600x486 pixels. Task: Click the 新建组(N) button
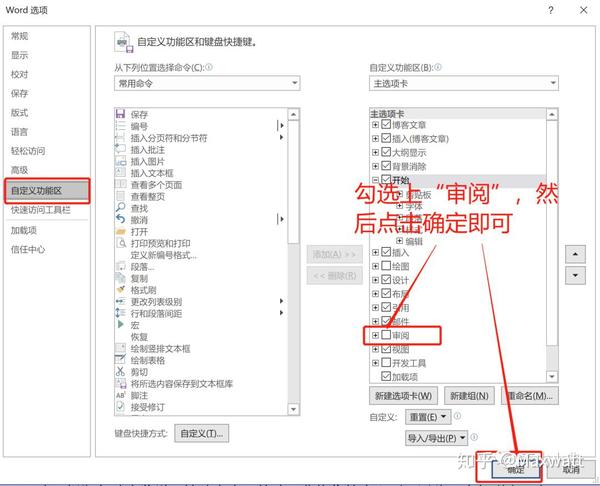click(469, 396)
